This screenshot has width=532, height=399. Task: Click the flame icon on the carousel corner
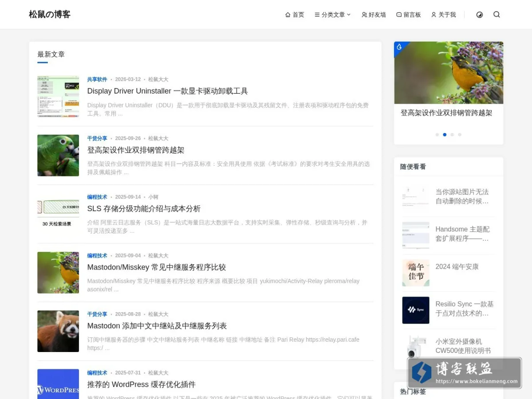399,47
